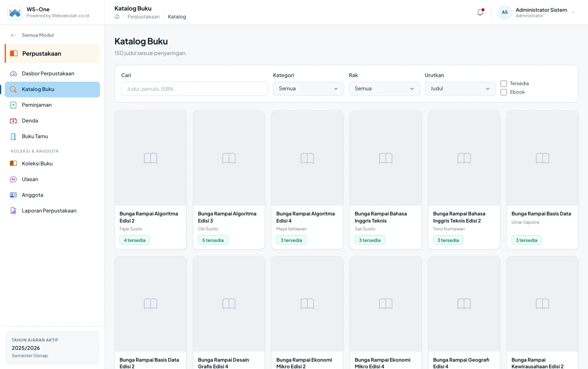588x369 pixels.
Task: Open Bunga Rampai Bahasa Inggris Teknis Edisi 2 cover
Action: point(464,158)
